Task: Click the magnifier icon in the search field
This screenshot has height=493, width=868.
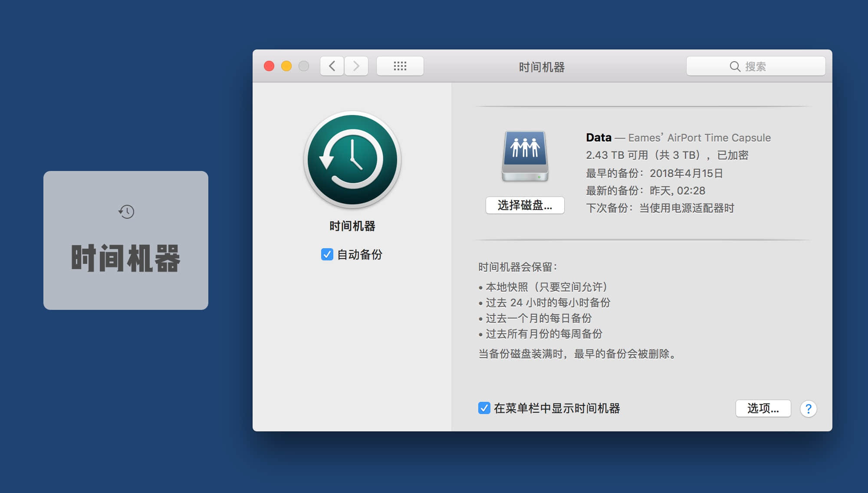Action: 735,66
